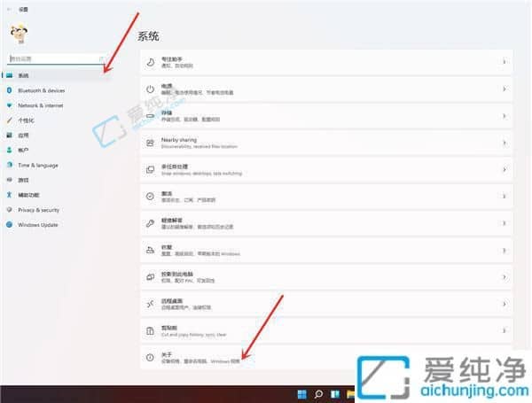Click the user profile avatar picture
The width and height of the screenshot is (532, 403).
19,34
